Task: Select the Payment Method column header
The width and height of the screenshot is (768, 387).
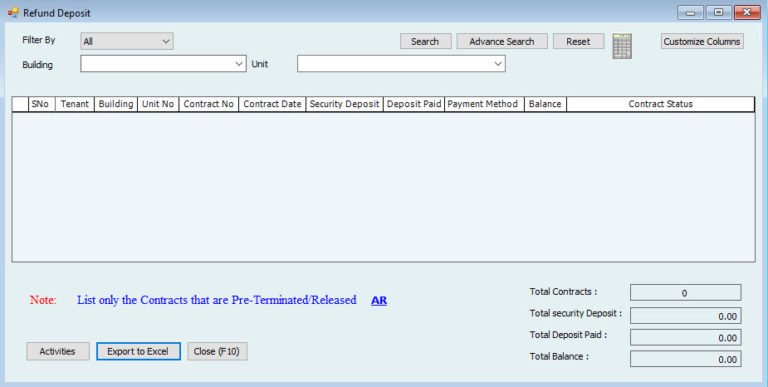Action: pyautogui.click(x=484, y=104)
